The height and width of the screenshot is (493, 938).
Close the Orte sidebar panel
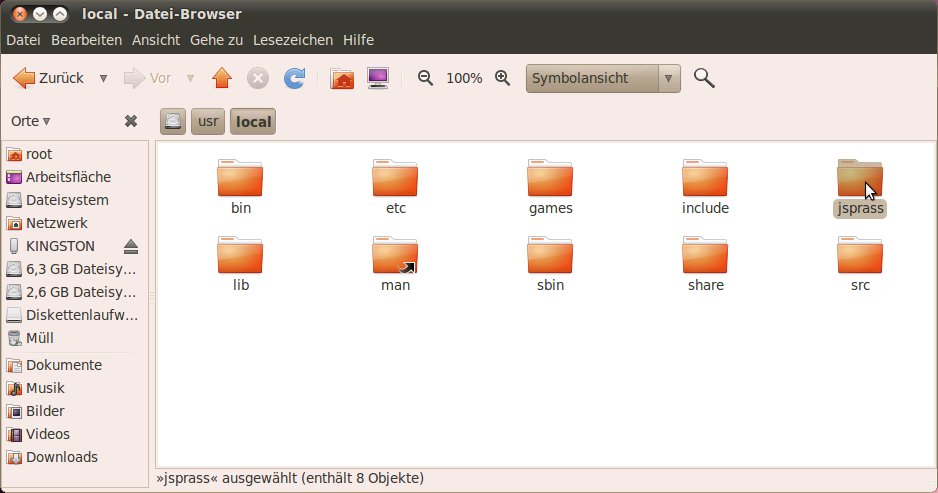pos(130,121)
